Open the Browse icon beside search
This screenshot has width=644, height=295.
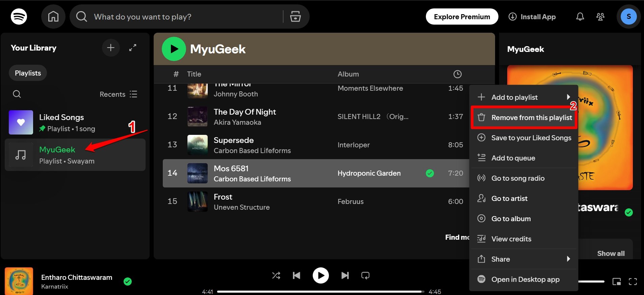coord(295,17)
